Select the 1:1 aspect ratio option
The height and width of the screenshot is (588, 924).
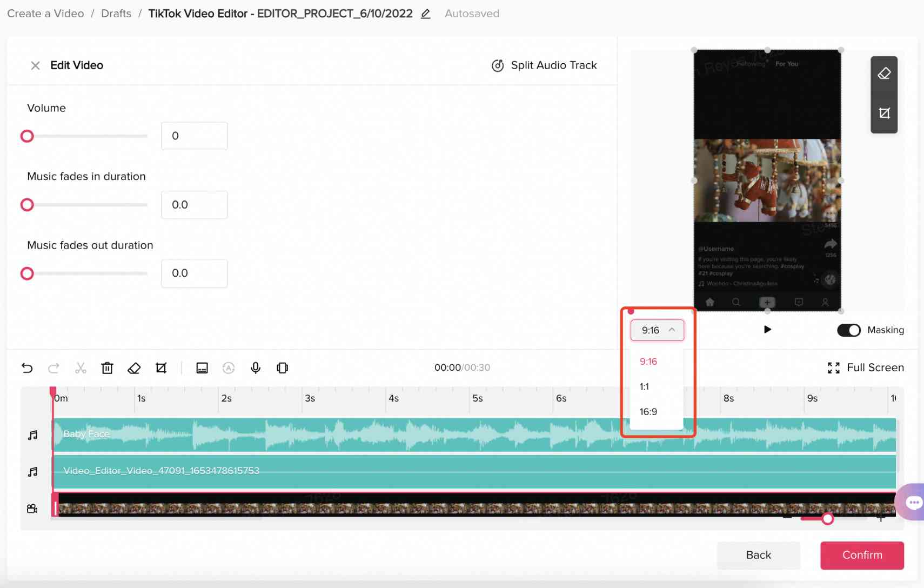(644, 386)
